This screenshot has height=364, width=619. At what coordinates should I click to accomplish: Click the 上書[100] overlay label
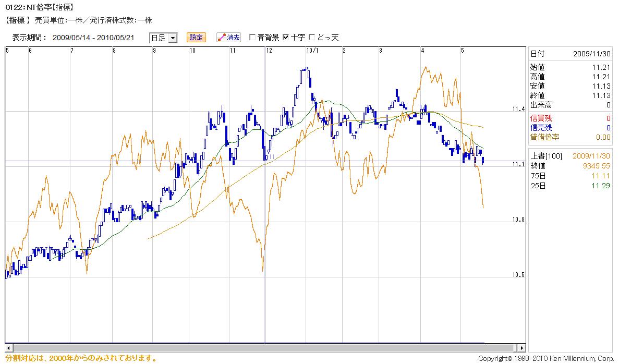coord(546,156)
